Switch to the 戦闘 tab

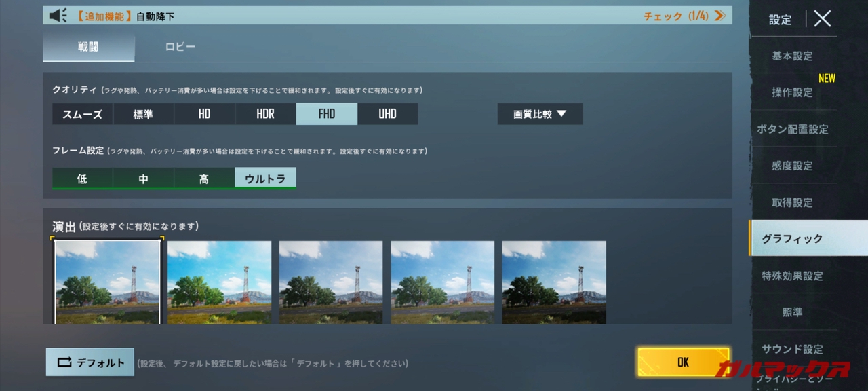(x=88, y=47)
